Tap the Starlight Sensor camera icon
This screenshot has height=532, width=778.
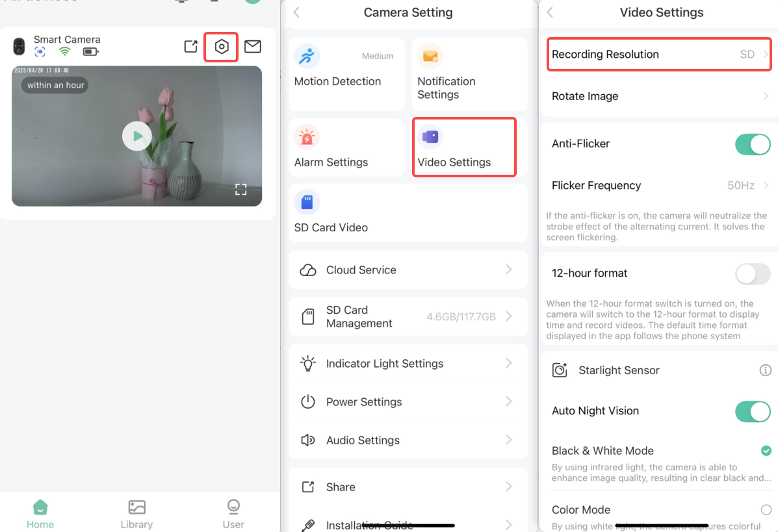pos(560,370)
